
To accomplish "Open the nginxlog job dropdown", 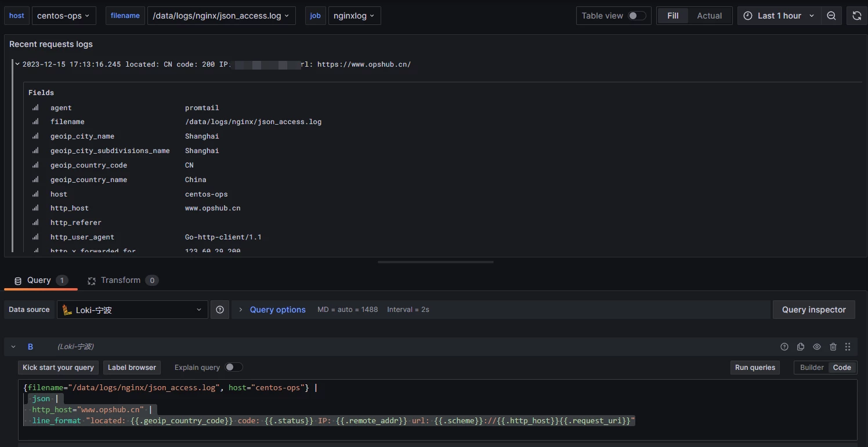I will click(x=354, y=16).
